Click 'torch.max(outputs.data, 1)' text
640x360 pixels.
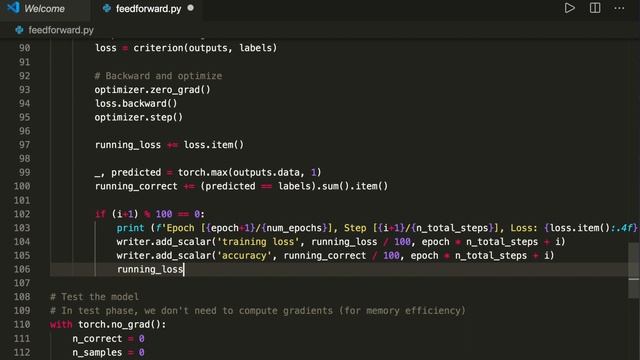coord(249,172)
